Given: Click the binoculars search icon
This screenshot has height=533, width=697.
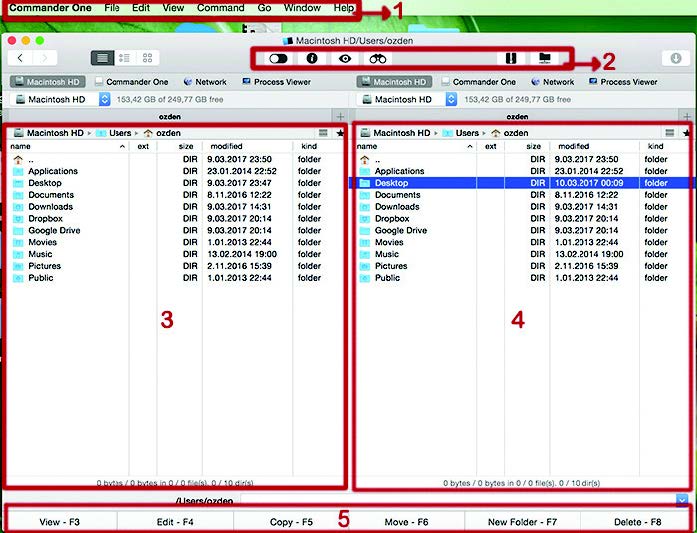Looking at the screenshot, I should click(x=378, y=59).
